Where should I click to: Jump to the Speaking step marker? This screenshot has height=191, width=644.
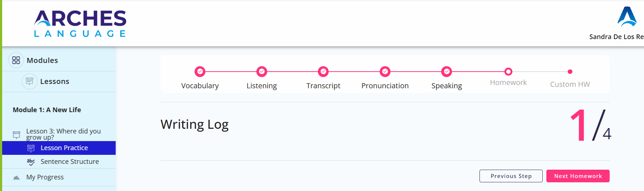coord(447,72)
